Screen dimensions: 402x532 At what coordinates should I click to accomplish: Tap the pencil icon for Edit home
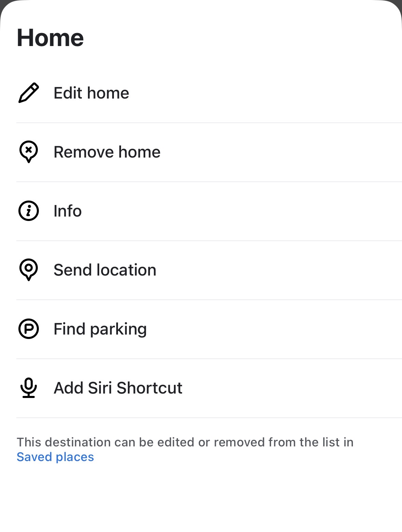[29, 93]
